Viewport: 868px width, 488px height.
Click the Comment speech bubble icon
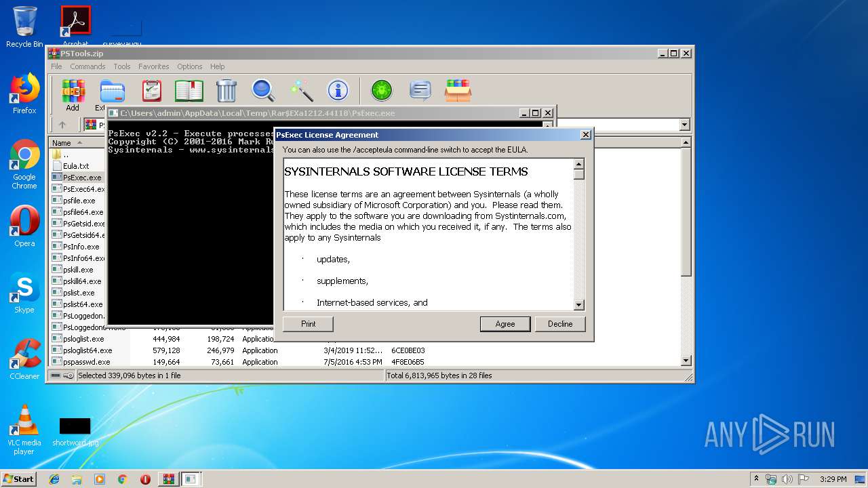(x=420, y=90)
